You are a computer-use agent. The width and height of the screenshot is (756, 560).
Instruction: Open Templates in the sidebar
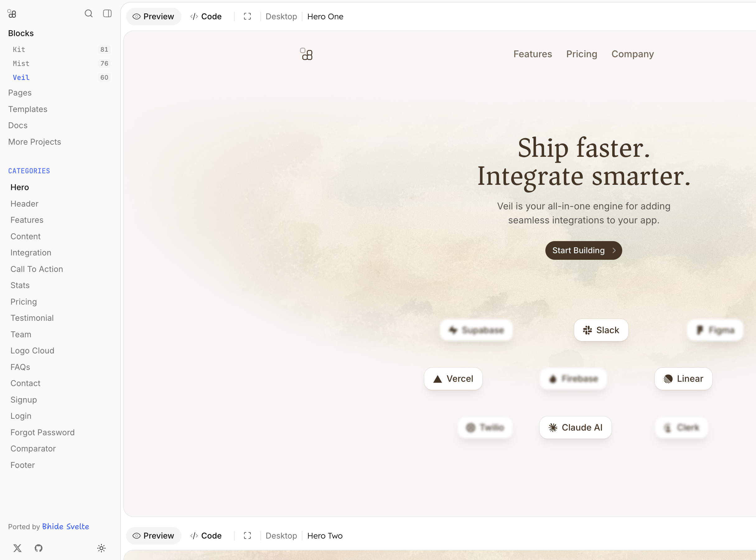28,109
